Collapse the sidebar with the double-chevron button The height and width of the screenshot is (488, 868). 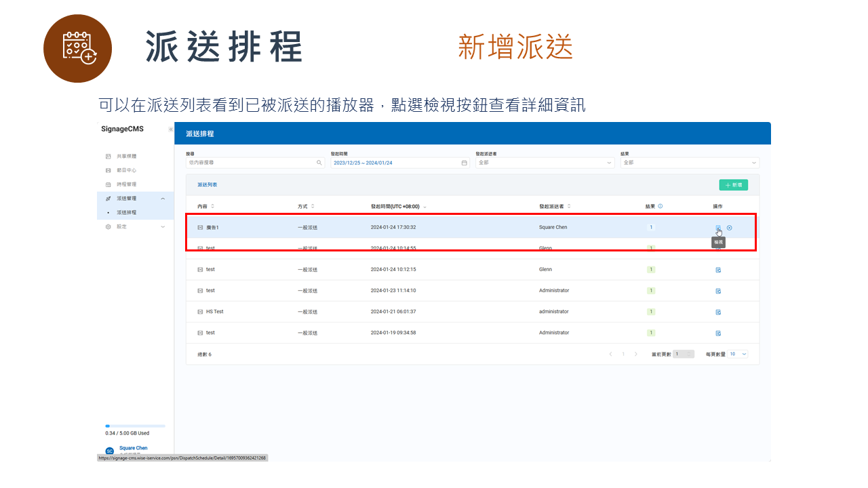170,130
